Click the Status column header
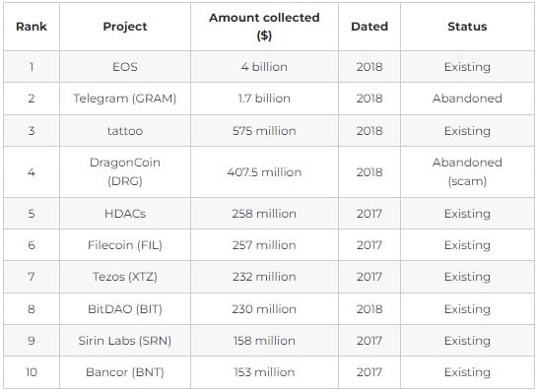This screenshot has width=537, height=392. click(x=467, y=27)
